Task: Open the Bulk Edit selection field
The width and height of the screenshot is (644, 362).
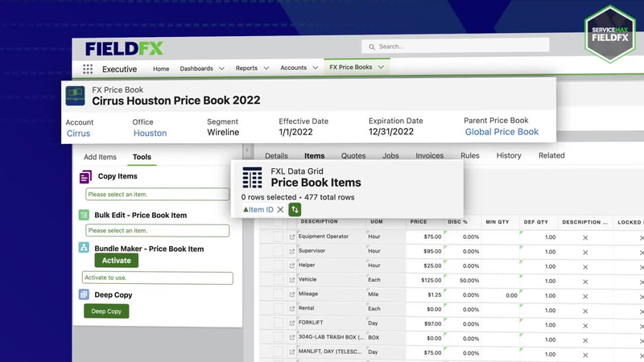Action: (x=157, y=231)
